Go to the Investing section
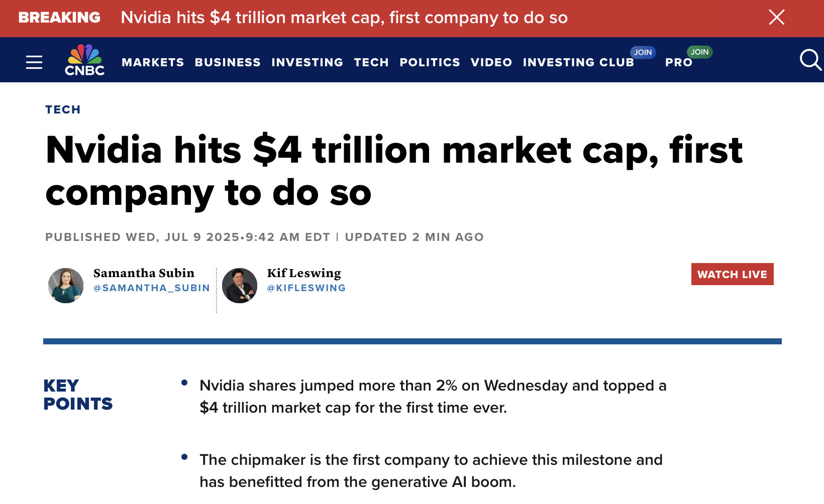Viewport: 824px width, 504px height. coord(307,62)
